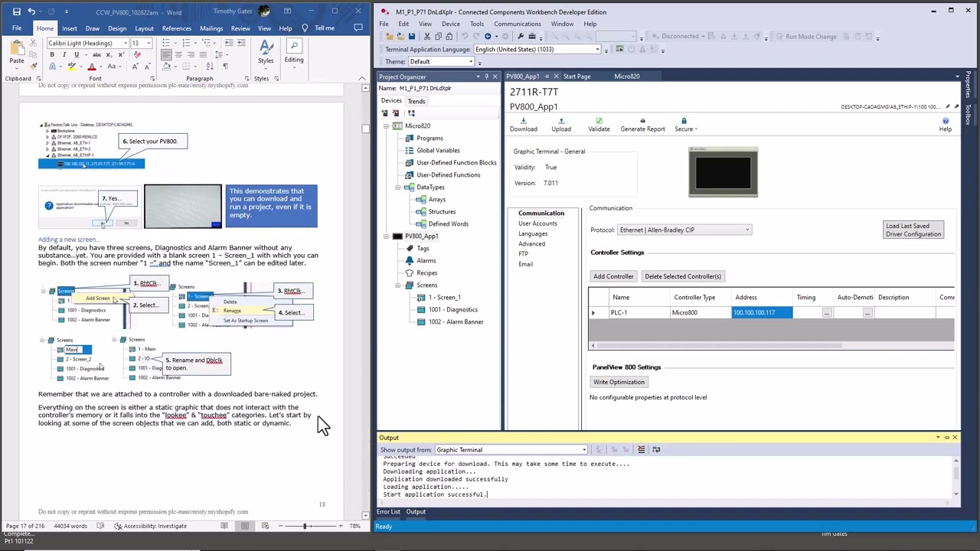Toggle word wrap in Output panel
This screenshot has height=551, width=980.
[656, 450]
